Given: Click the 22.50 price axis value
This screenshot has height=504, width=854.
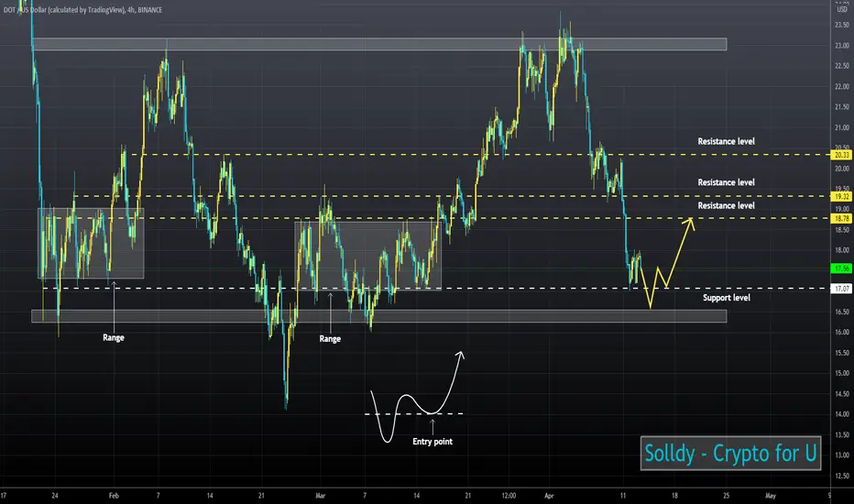Looking at the screenshot, I should point(841,66).
